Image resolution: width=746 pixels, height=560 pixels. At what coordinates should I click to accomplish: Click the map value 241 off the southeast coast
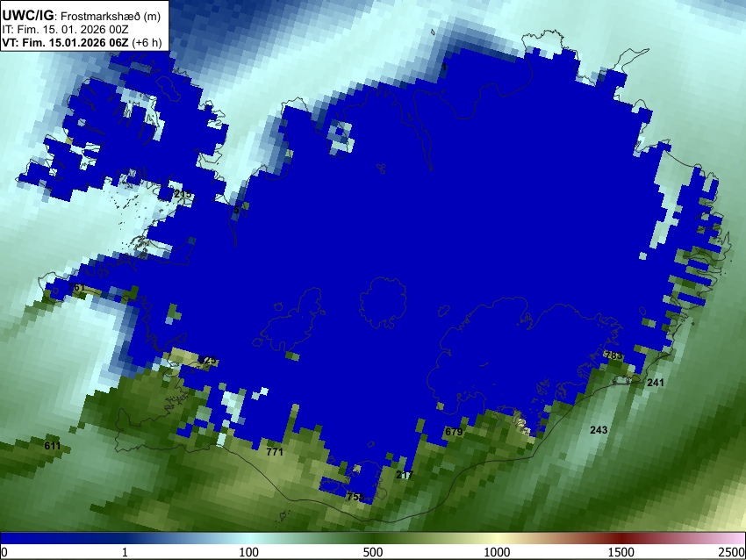pyautogui.click(x=655, y=382)
